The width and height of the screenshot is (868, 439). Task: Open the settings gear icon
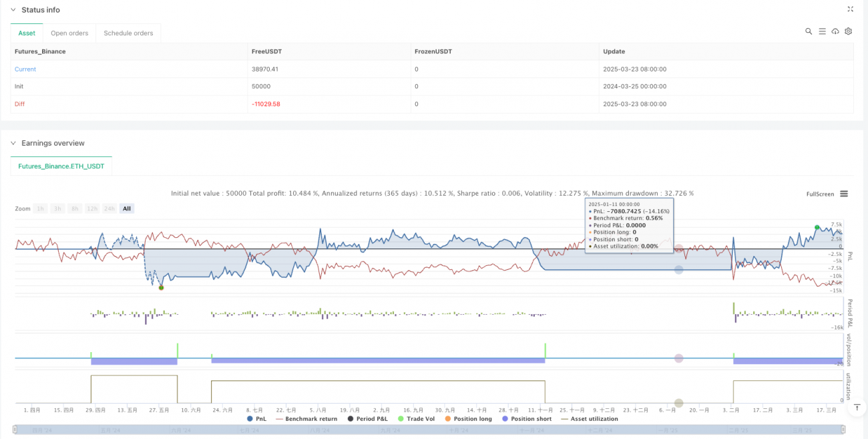pyautogui.click(x=848, y=31)
